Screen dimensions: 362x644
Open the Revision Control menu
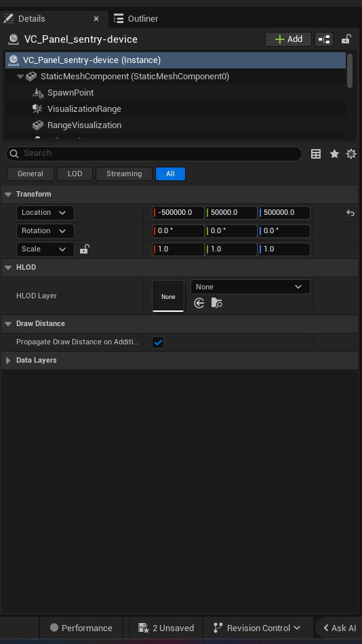click(x=257, y=628)
